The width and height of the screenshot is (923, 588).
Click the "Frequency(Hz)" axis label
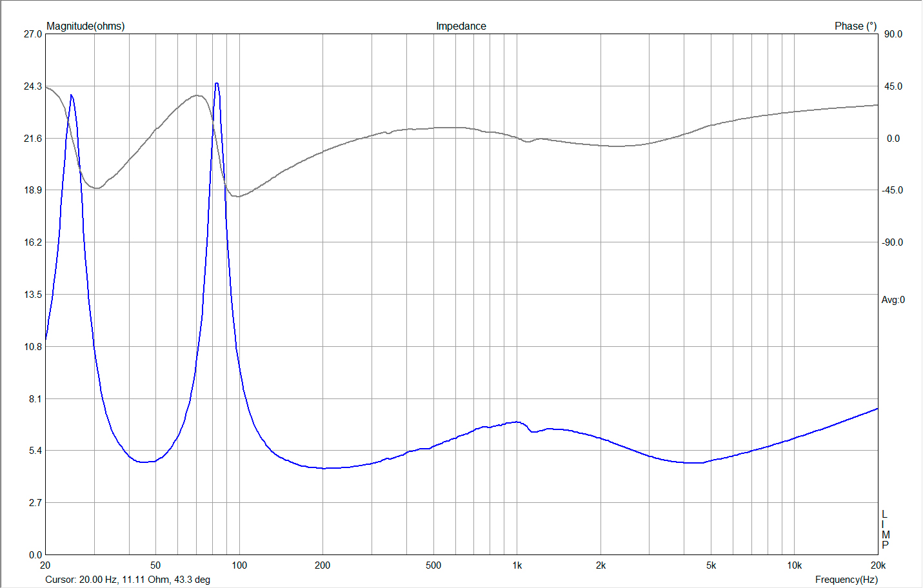point(846,580)
